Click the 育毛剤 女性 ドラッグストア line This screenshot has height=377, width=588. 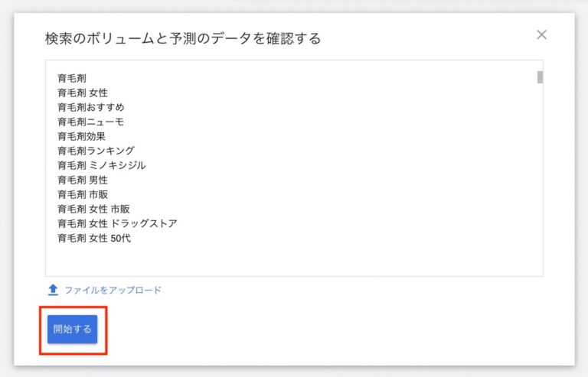[117, 223]
